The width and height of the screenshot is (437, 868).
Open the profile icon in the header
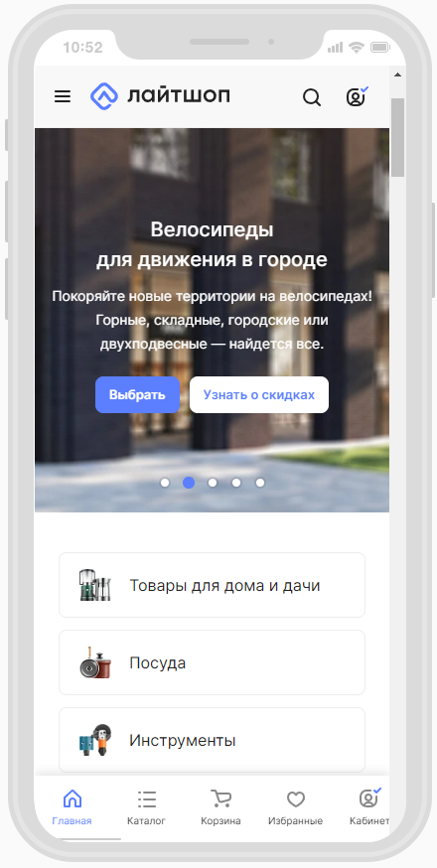coord(357,97)
